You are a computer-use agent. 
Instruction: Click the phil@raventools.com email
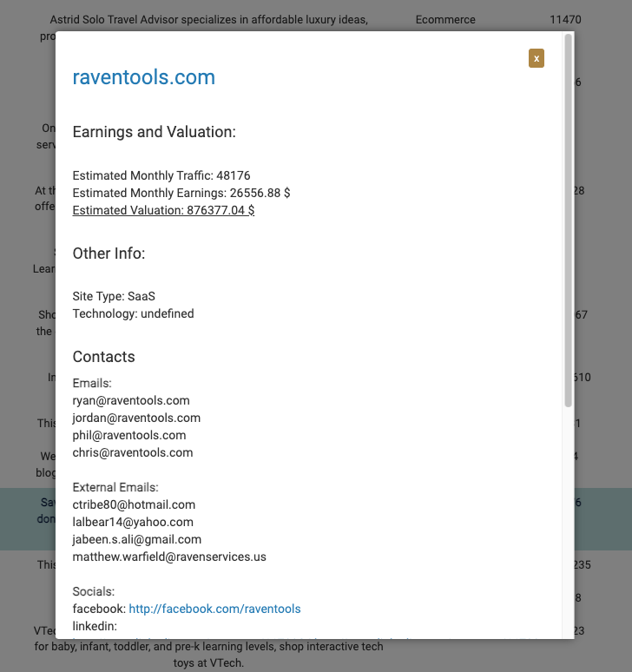tap(129, 435)
